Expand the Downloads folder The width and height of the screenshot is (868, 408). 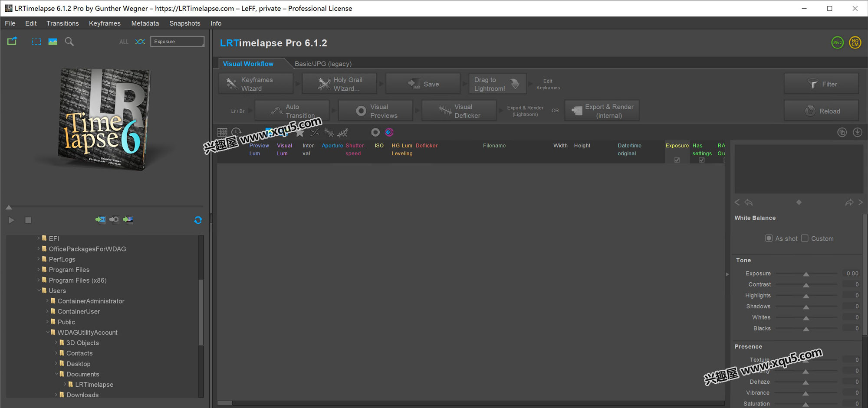56,395
